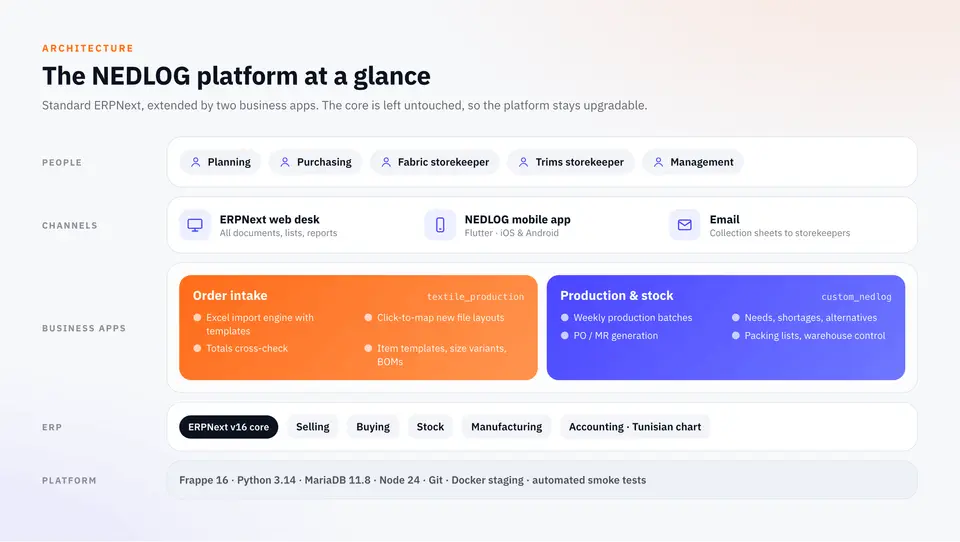The image size is (960, 542).
Task: Click the Buying module chip
Action: (x=373, y=427)
